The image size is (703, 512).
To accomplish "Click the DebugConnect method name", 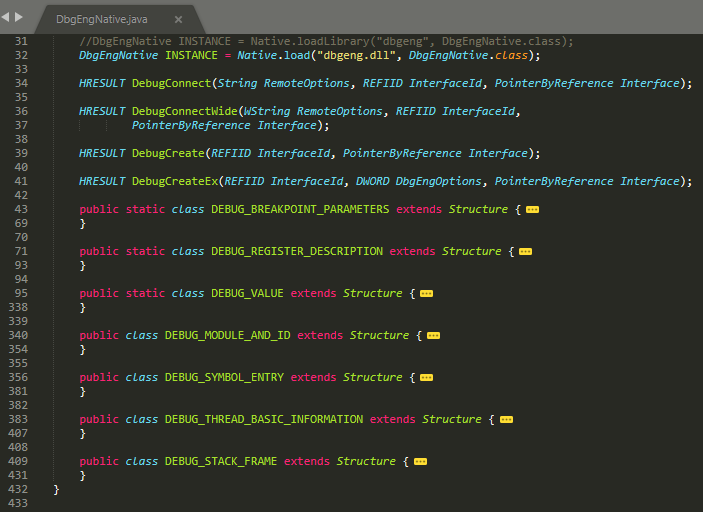I will 171,83.
